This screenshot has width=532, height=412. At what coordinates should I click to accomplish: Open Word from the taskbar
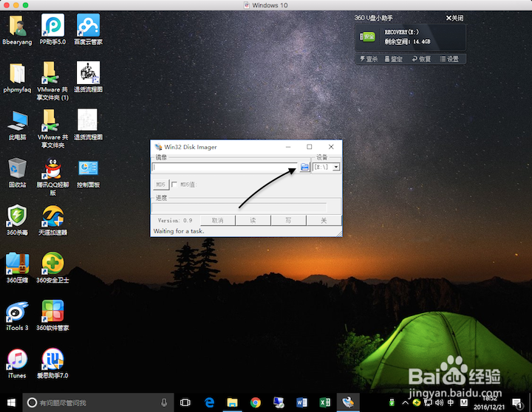pos(301,402)
